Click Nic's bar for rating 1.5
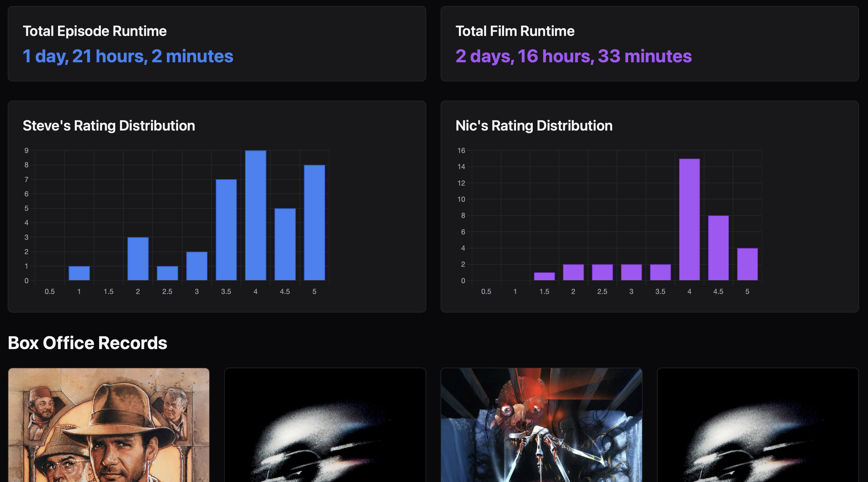This screenshot has height=482, width=868. (544, 276)
